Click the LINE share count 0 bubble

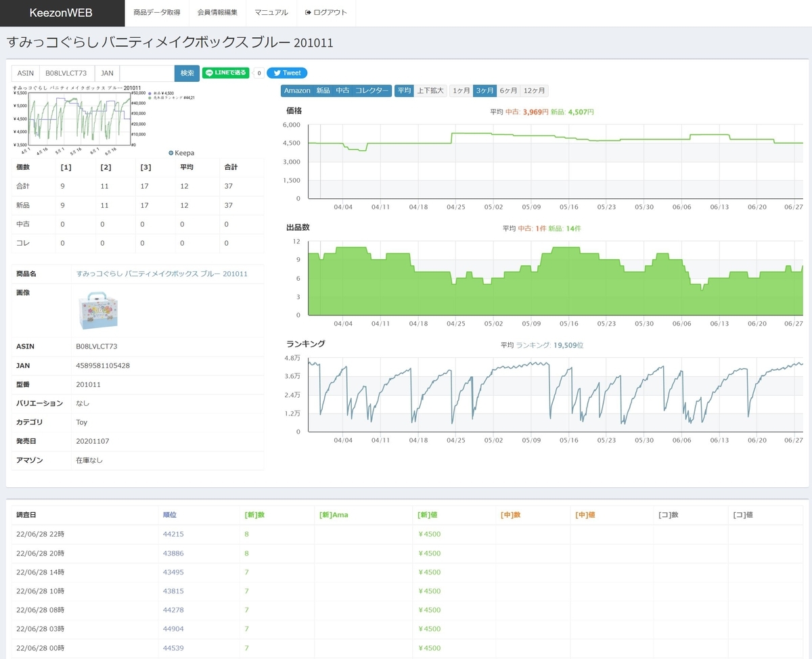[258, 73]
